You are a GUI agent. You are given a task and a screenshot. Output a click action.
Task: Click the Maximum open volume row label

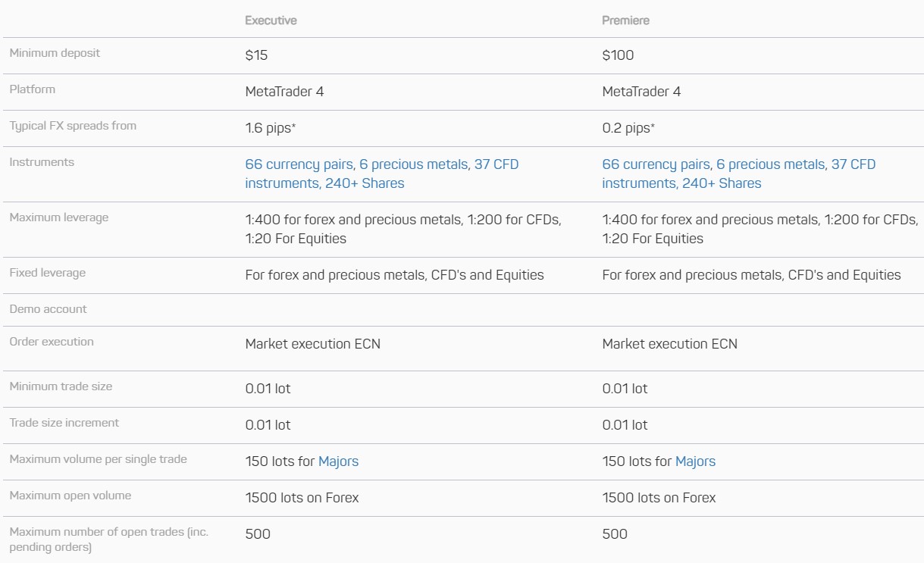[70, 496]
